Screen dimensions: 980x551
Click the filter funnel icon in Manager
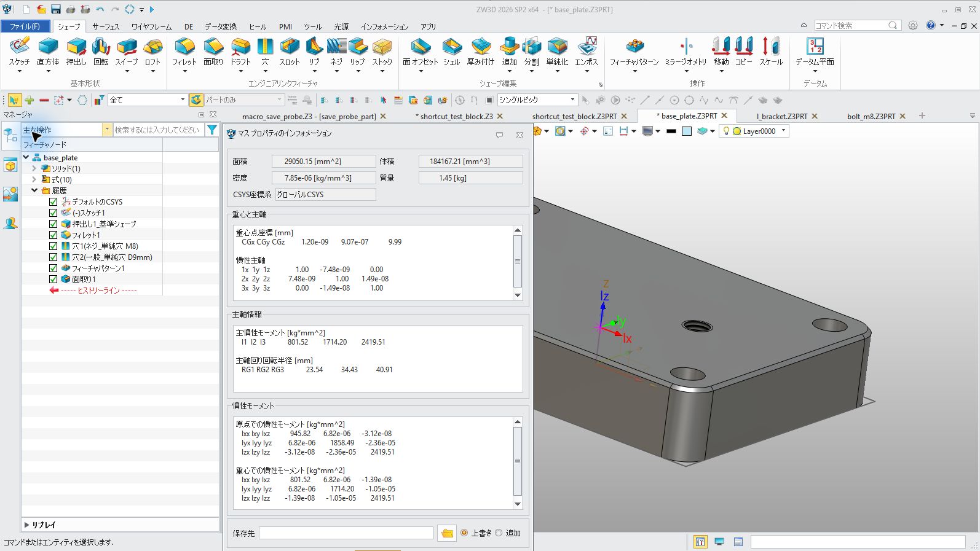[212, 130]
